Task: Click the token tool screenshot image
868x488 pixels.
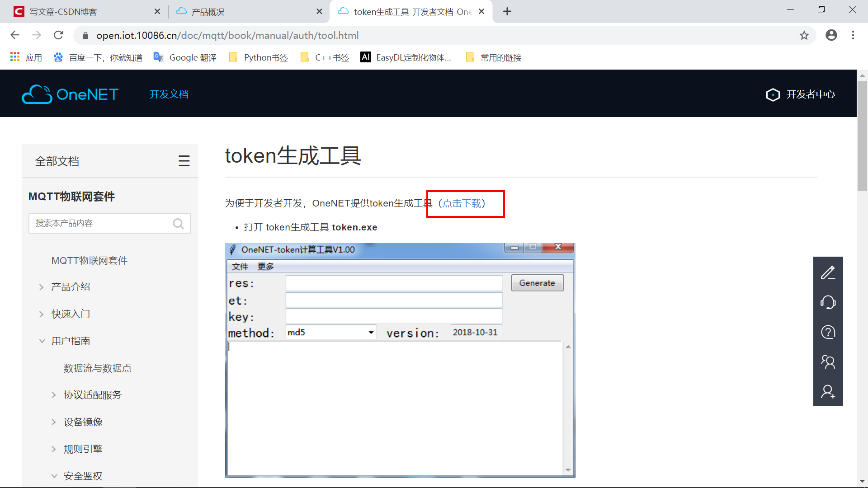Action: coord(400,360)
